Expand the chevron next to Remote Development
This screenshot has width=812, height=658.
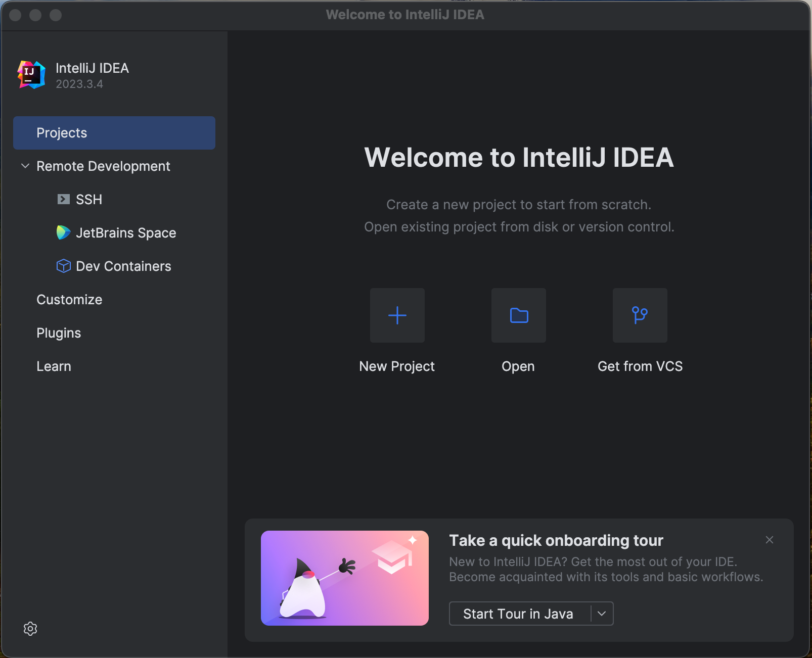point(25,166)
